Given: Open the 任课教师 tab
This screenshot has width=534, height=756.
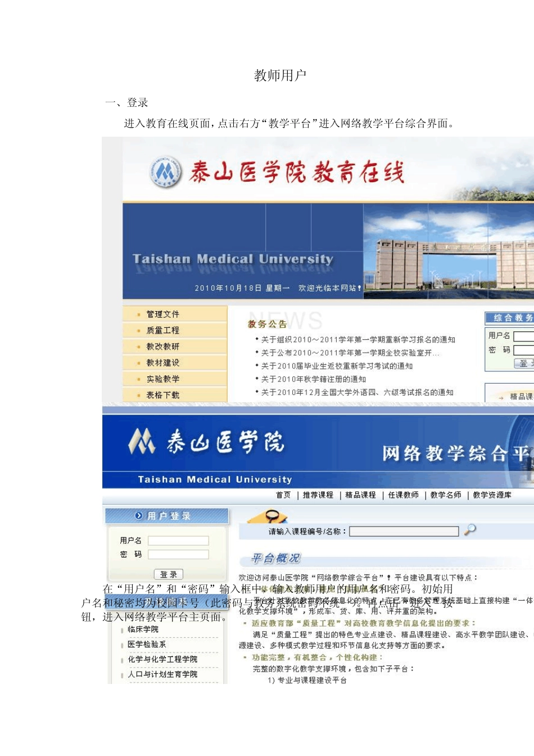Looking at the screenshot, I should point(404,495).
